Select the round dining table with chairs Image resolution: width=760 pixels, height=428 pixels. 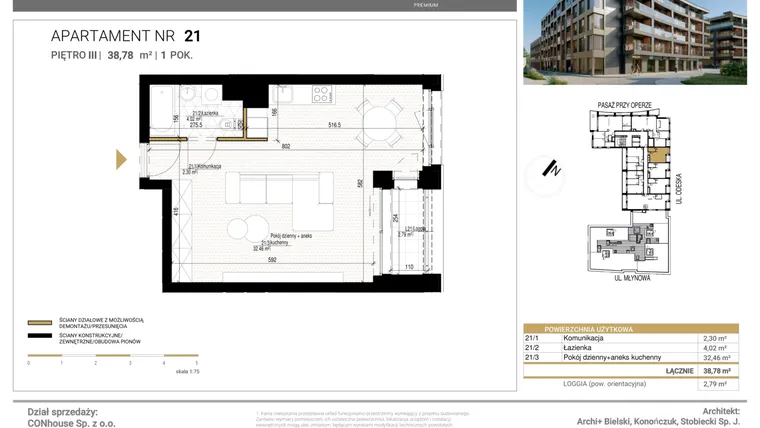point(380,123)
